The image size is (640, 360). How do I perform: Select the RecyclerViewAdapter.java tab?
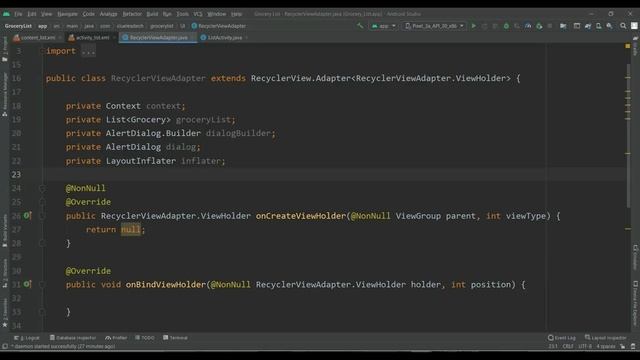pos(158,38)
